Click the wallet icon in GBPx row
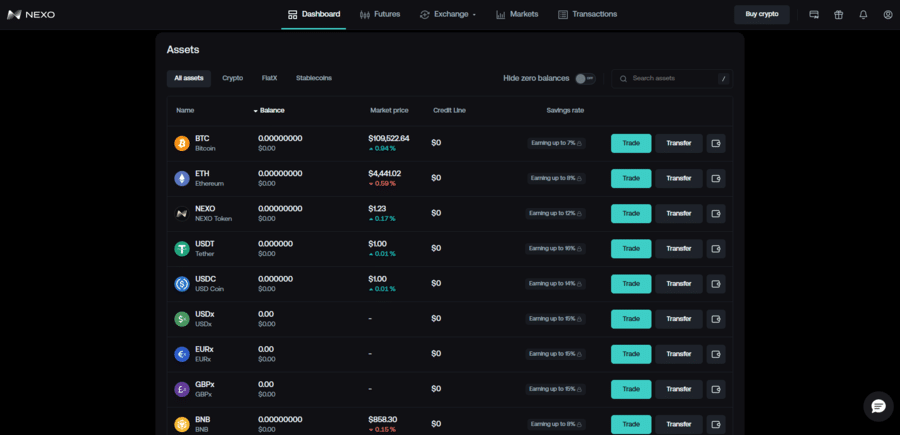This screenshot has width=900, height=435. 716,389
